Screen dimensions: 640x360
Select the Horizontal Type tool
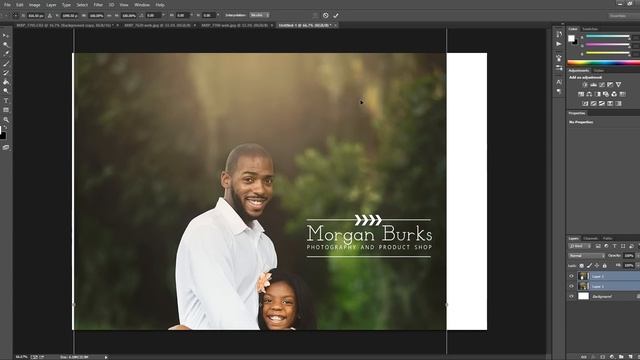pos(6,100)
